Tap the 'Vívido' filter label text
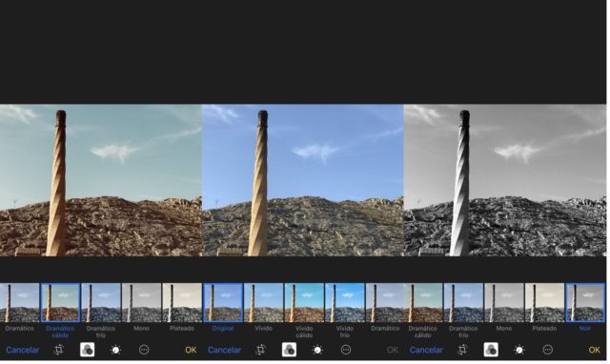Image resolution: width=610 pixels, height=364 pixels. (x=265, y=330)
